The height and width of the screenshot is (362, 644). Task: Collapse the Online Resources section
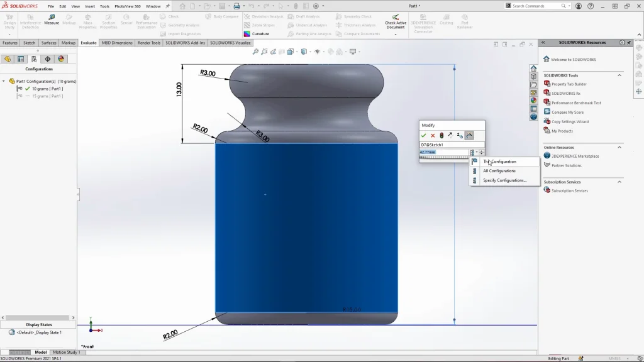tap(619, 148)
